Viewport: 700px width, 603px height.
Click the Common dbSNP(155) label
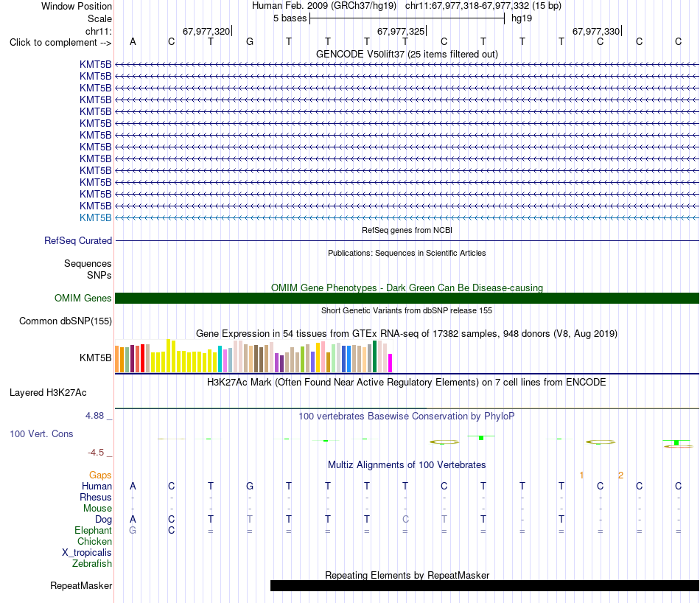click(66, 321)
